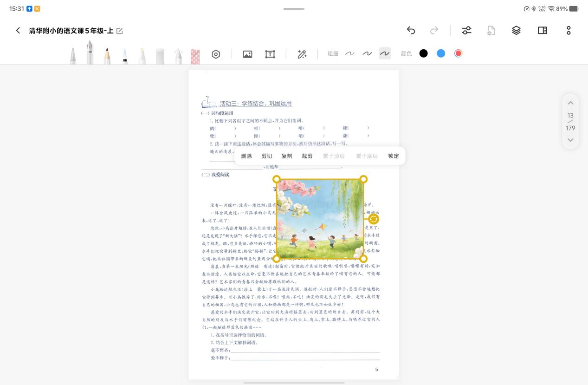Select the thinnest stroke width

pyautogui.click(x=349, y=54)
